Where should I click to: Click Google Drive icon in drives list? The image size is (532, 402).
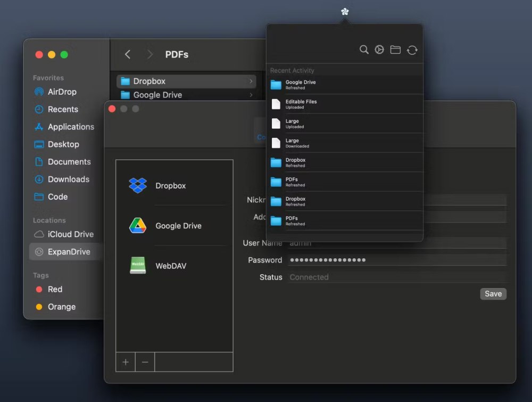[x=138, y=225]
